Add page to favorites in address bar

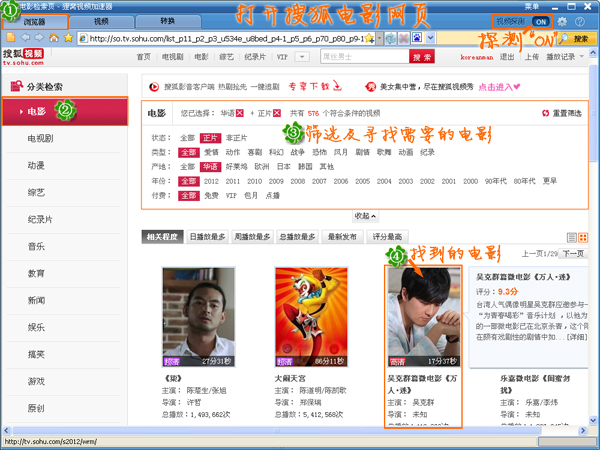369,38
